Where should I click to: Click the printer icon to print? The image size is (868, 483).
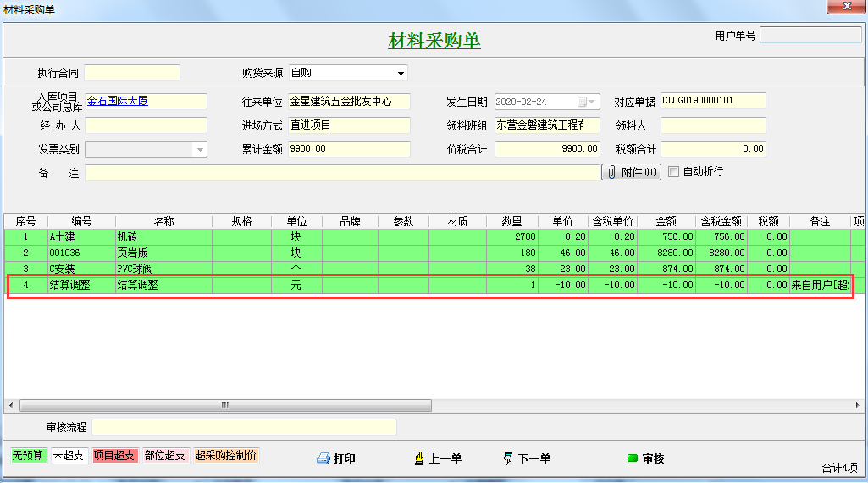(x=323, y=458)
